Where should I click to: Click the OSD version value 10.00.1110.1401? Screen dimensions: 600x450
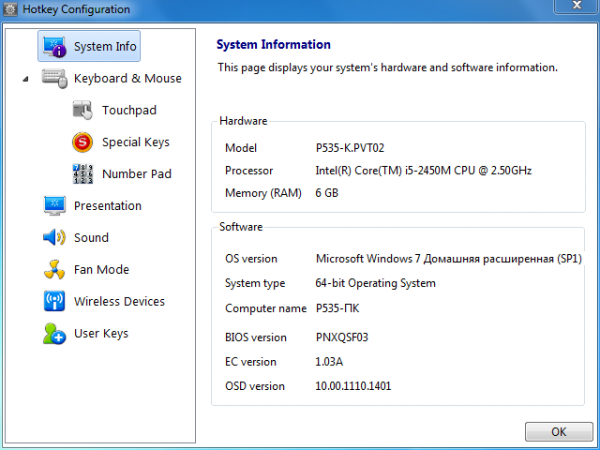353,386
